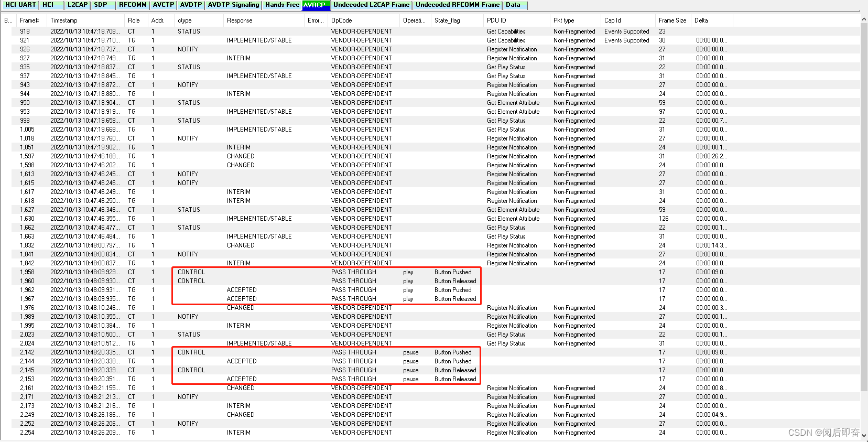Sort by Frame# column header
This screenshot has height=442, width=868.
(31, 20)
